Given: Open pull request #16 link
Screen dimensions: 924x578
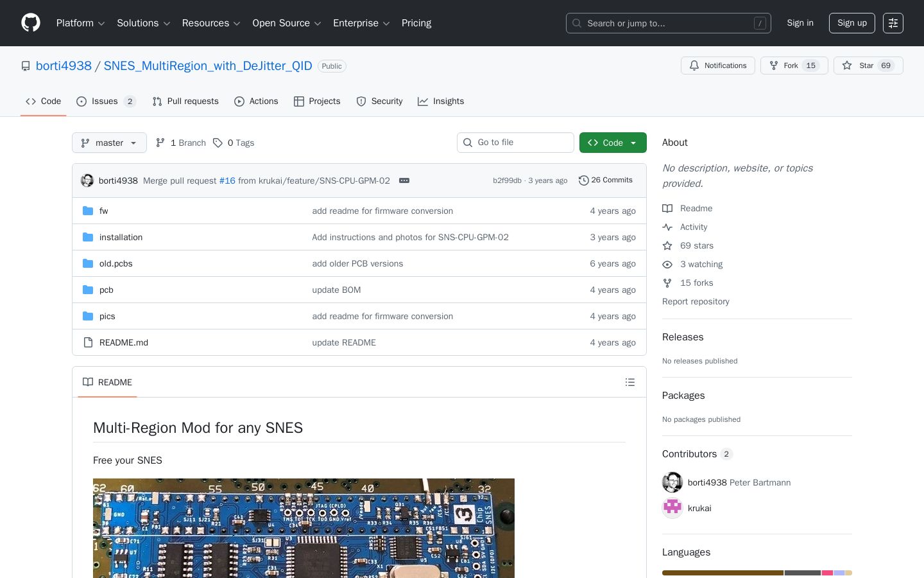Looking at the screenshot, I should tap(227, 180).
